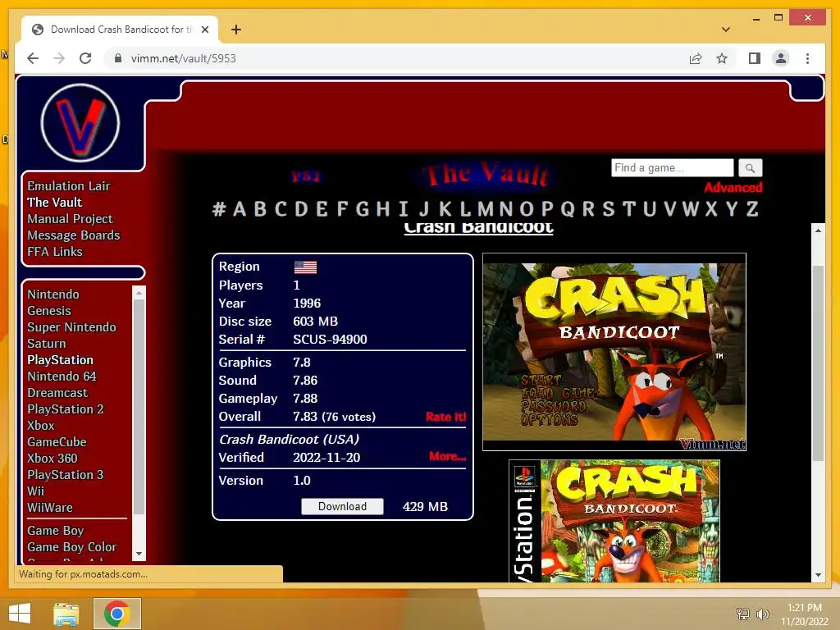Open the tab search chevron

(725, 30)
